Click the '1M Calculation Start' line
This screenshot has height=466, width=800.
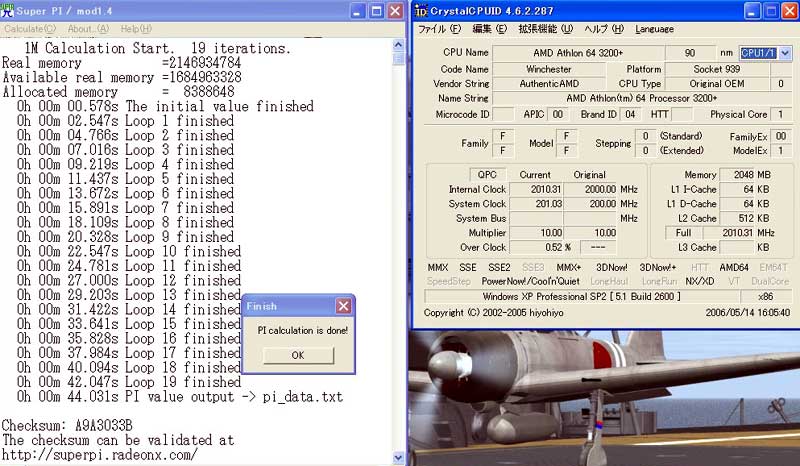157,48
